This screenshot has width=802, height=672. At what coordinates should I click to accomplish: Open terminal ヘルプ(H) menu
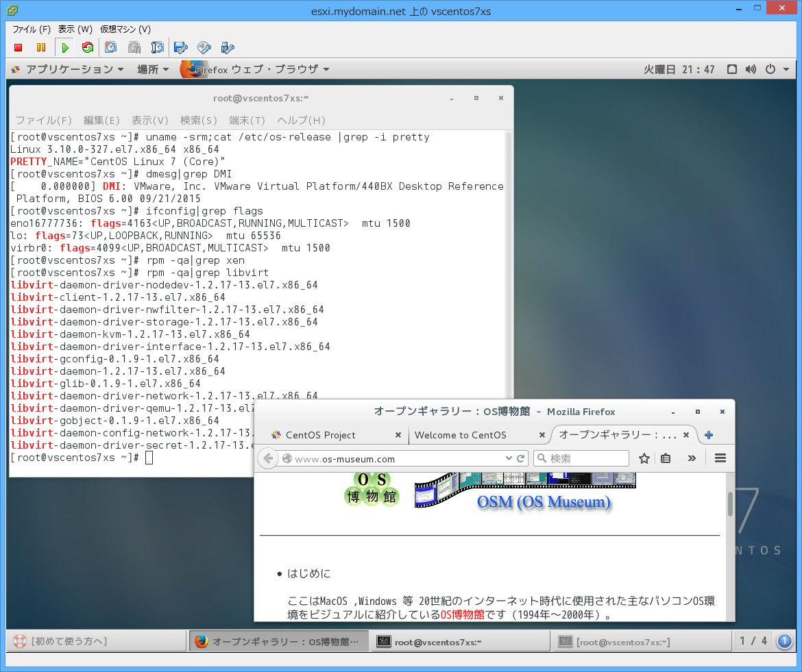[x=301, y=120]
